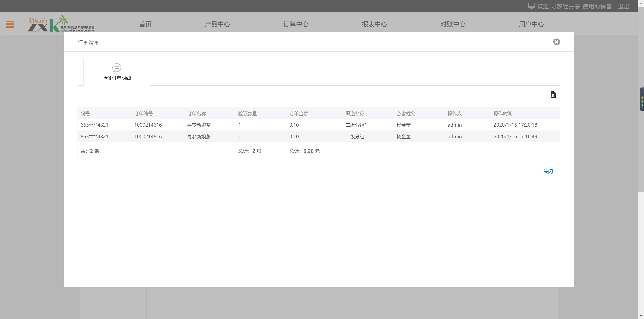Open the 产品中心 menu
644x319 pixels.
(x=217, y=24)
